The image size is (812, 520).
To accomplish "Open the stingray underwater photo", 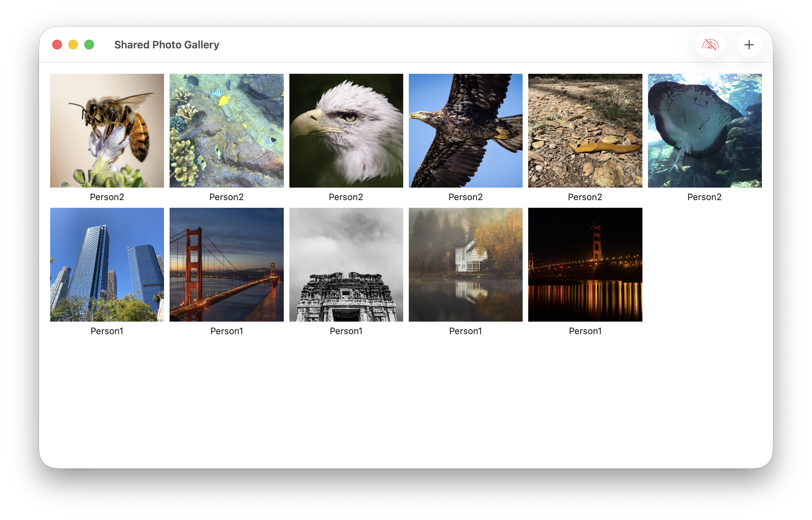I will point(705,131).
